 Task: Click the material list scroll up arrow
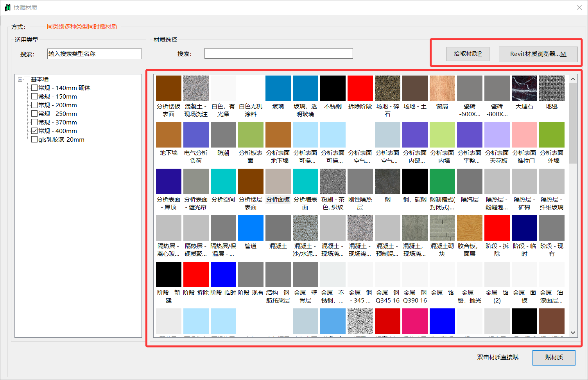573,79
